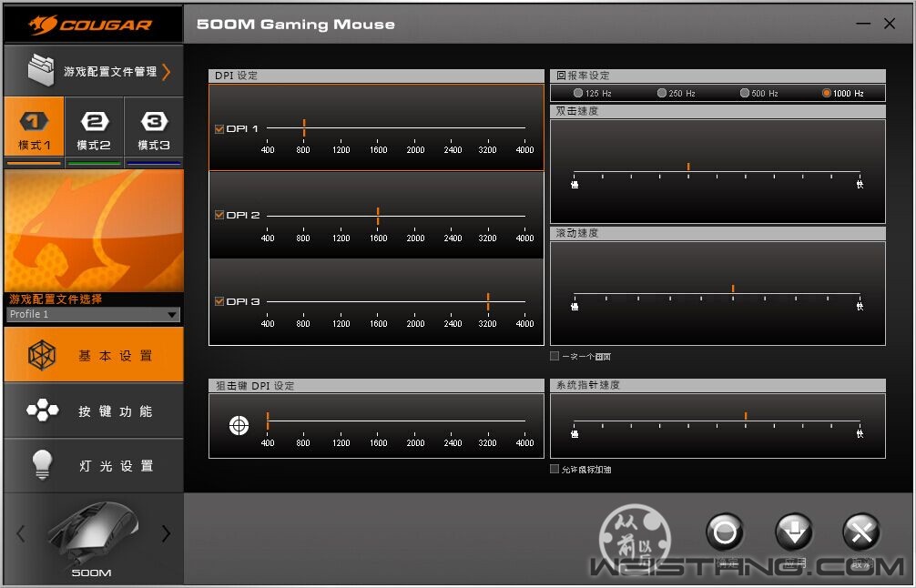
Task: Click the basic settings cube icon
Action: click(x=42, y=355)
